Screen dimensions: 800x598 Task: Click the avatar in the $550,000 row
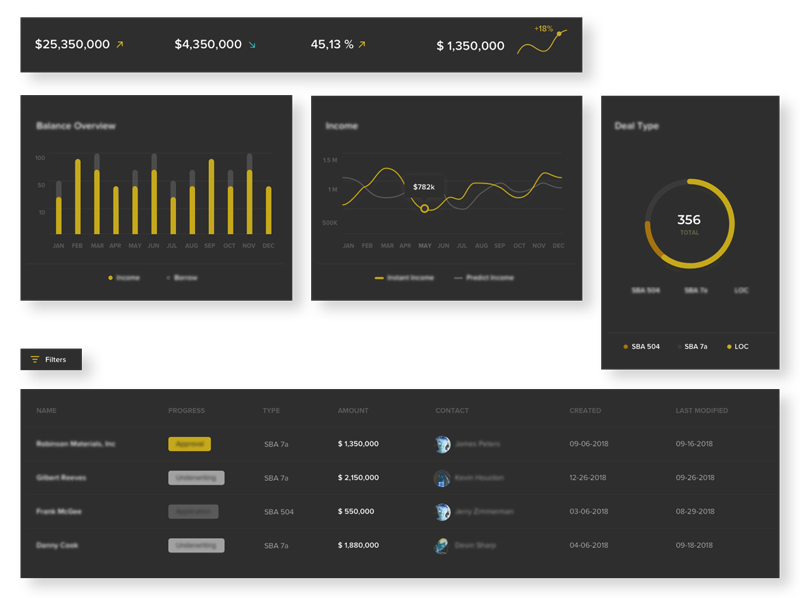(x=442, y=512)
